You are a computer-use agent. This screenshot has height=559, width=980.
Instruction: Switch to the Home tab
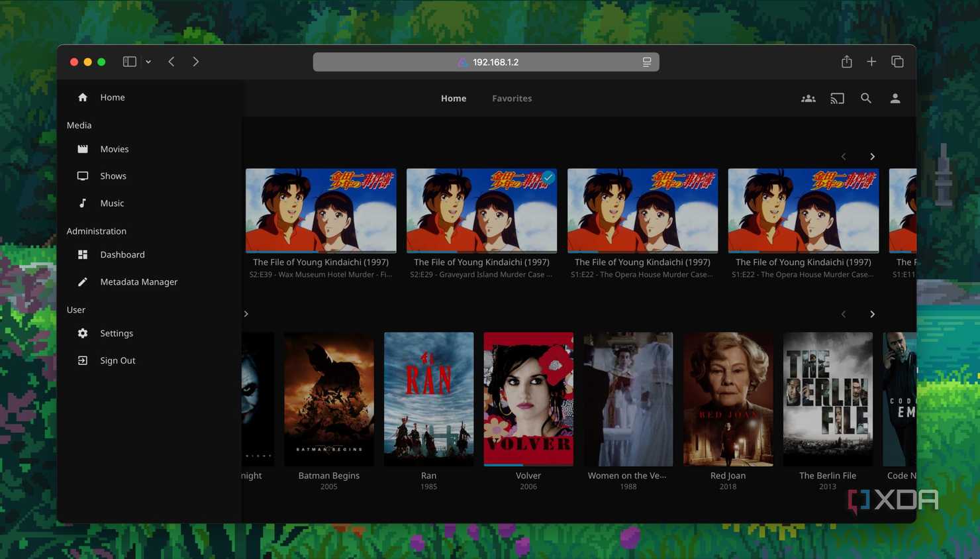click(x=454, y=98)
